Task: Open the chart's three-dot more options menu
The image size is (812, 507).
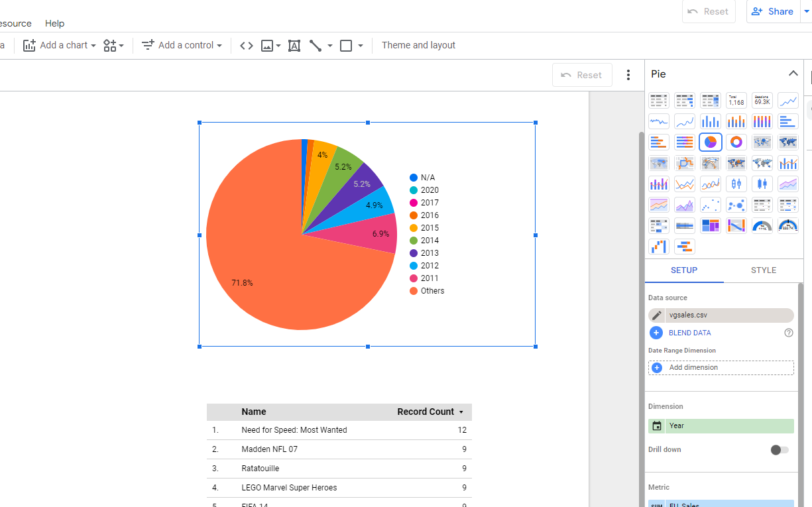Action: click(x=628, y=75)
